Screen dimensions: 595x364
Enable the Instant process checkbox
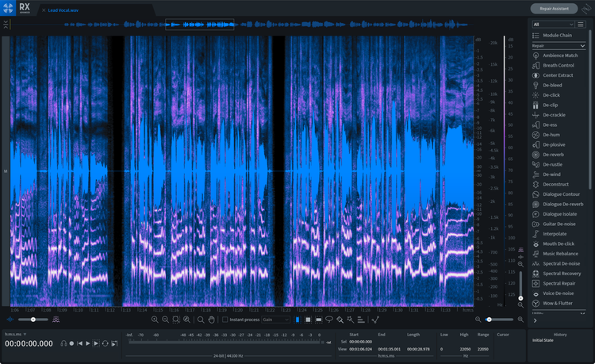(x=225, y=320)
